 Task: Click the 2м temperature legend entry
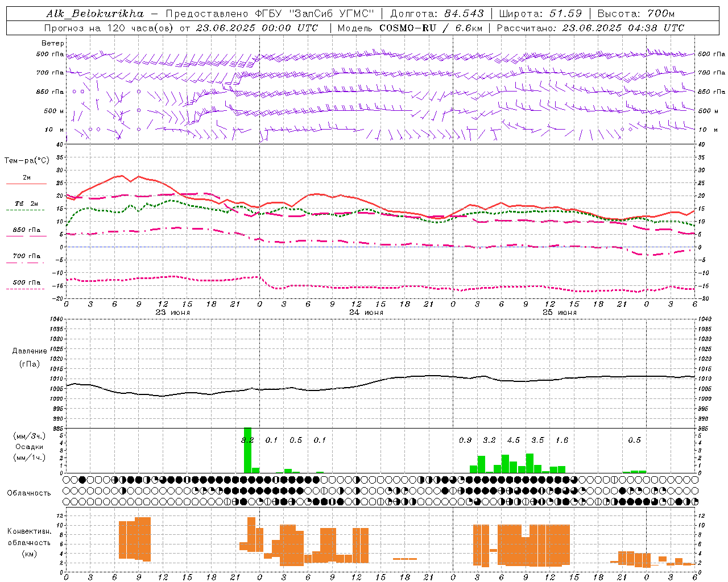point(26,178)
